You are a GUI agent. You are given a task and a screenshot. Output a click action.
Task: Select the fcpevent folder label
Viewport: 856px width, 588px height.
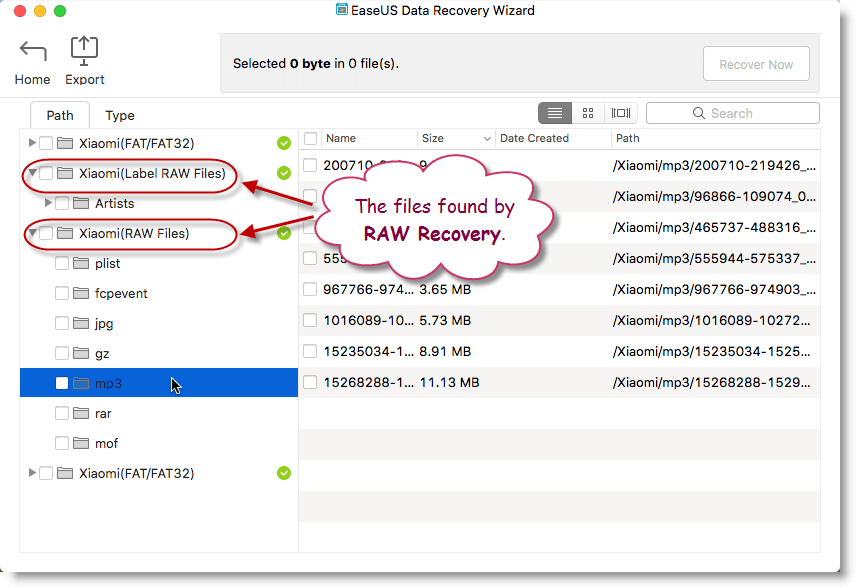coord(121,294)
